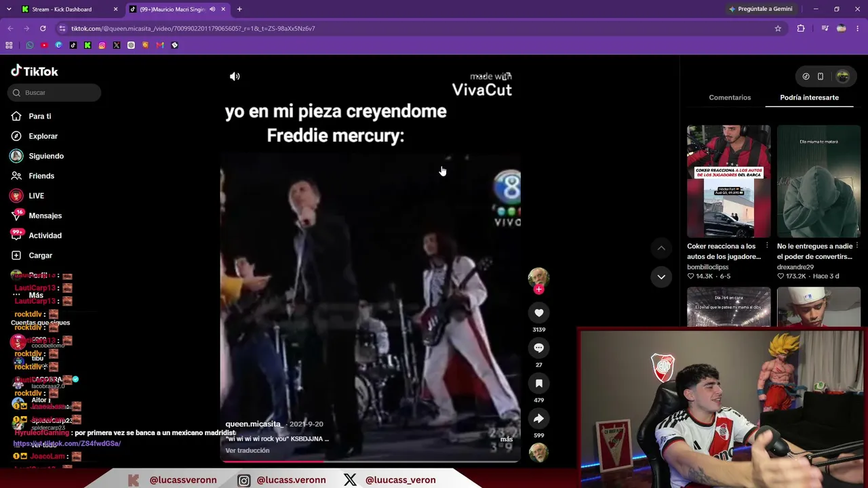Expand the caption with más
868x488 pixels.
[507, 439]
